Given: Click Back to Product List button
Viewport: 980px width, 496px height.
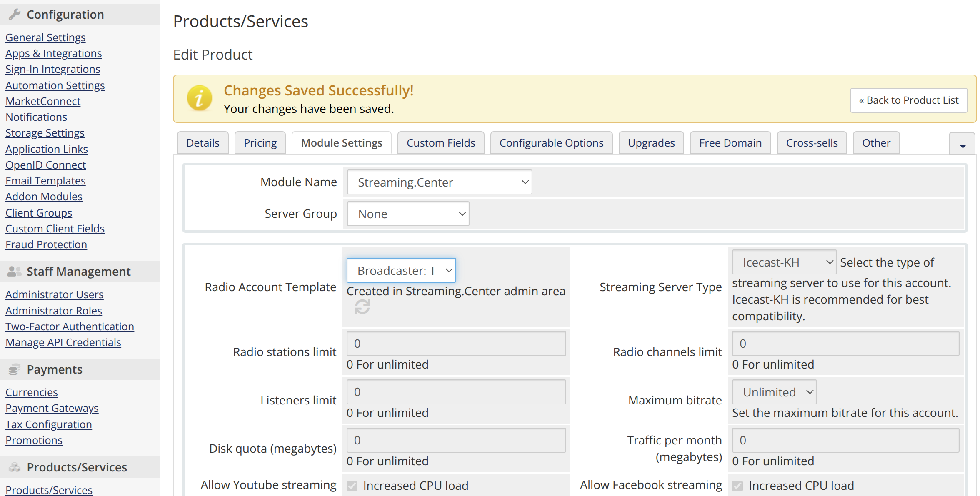Looking at the screenshot, I should point(908,100).
